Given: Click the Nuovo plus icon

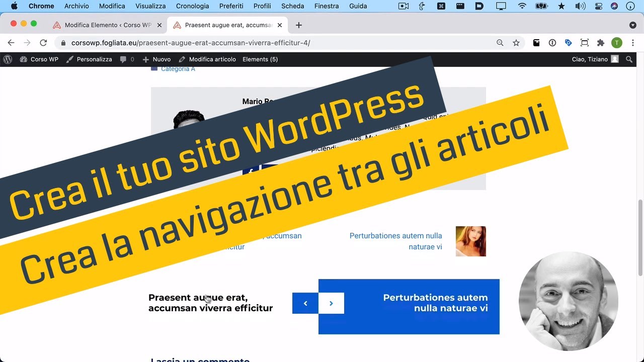Looking at the screenshot, I should [x=145, y=59].
